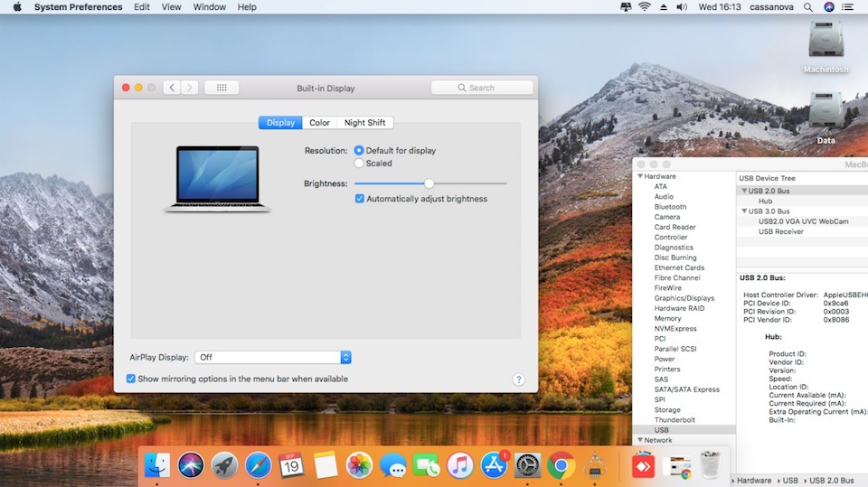Open Finder from the Dock

tap(157, 465)
